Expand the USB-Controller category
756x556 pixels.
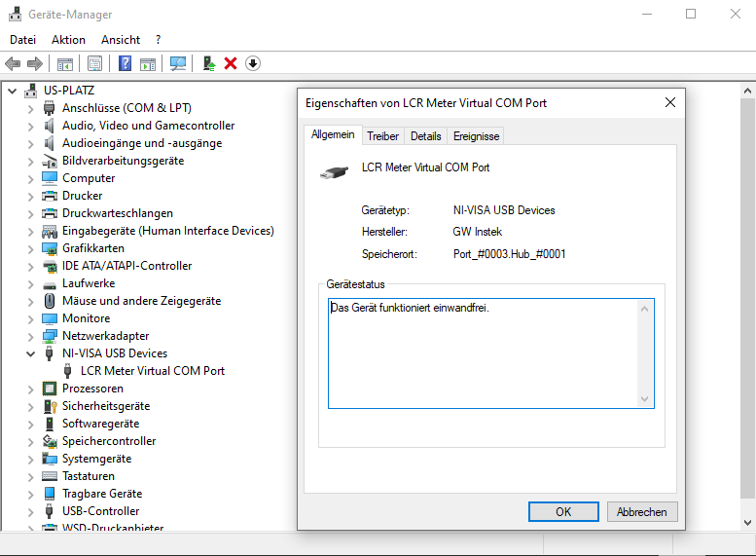(31, 511)
